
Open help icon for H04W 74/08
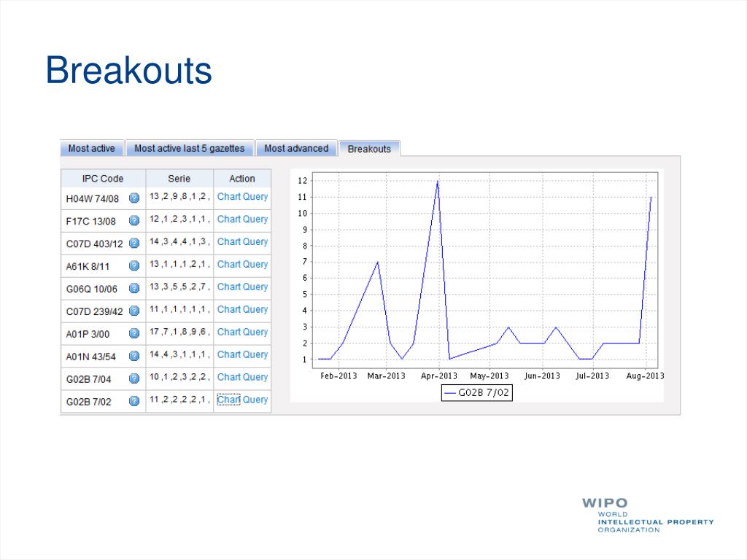tap(134, 198)
